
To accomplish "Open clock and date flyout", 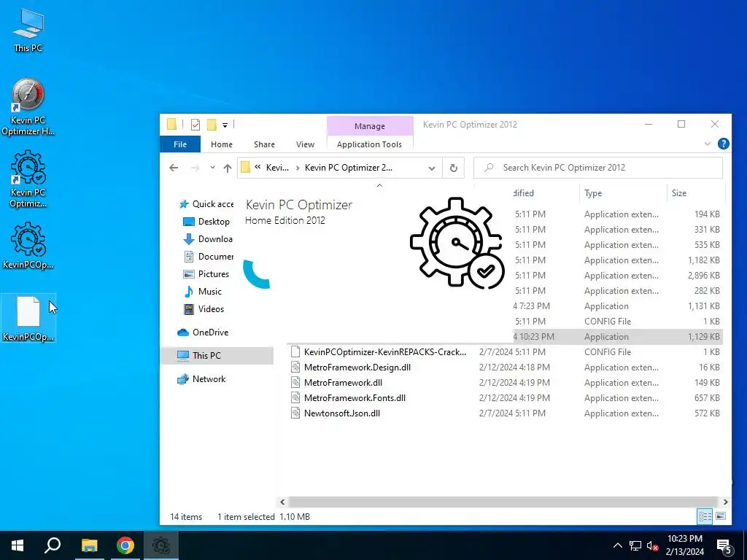I will pos(684,545).
